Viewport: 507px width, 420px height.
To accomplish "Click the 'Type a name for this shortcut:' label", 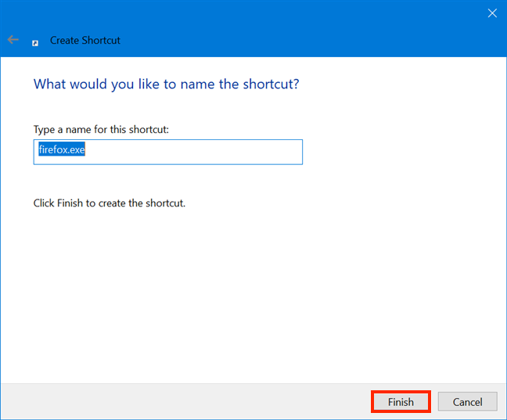I will point(101,130).
